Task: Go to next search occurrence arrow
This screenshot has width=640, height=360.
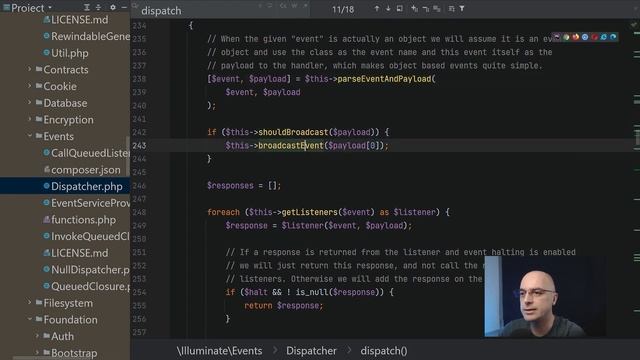Action: [x=388, y=9]
